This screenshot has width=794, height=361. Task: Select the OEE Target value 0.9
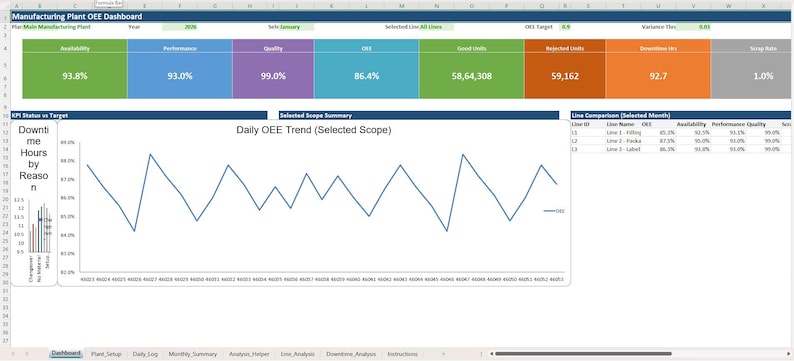point(565,27)
